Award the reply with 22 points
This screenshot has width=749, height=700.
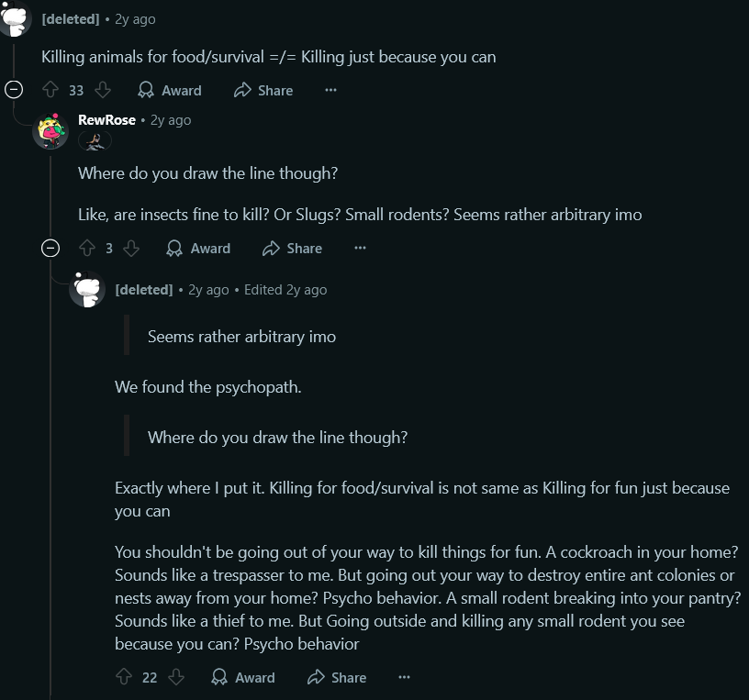pyautogui.click(x=243, y=677)
